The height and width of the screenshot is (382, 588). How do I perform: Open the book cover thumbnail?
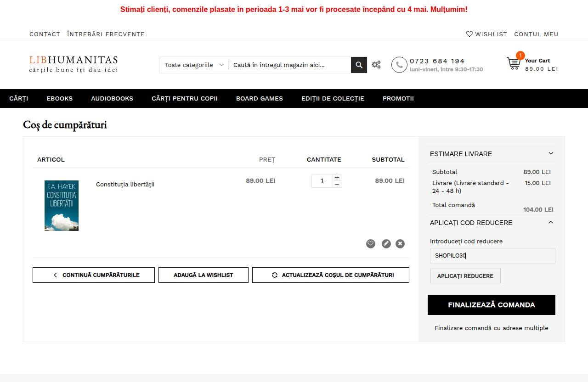click(62, 206)
